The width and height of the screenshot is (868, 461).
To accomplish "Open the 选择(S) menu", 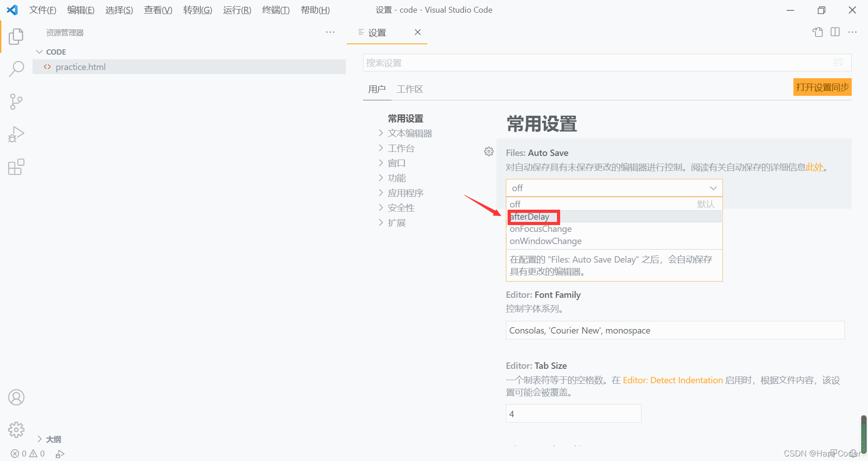I will point(119,10).
